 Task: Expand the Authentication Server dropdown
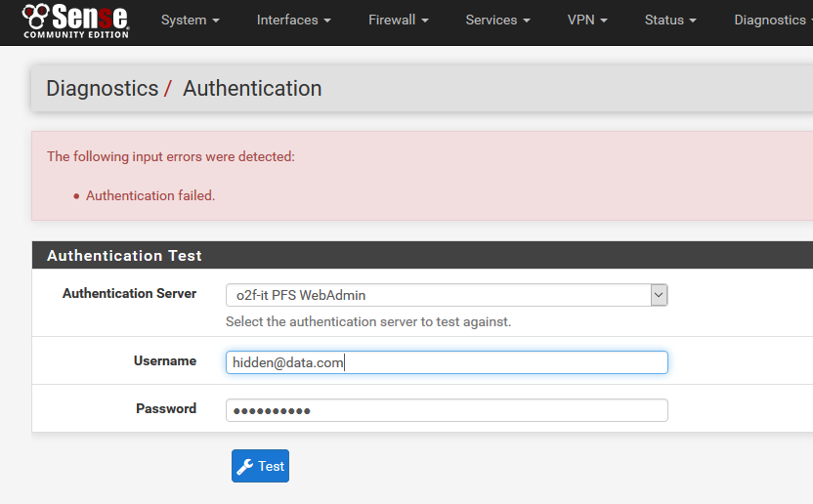447,295
